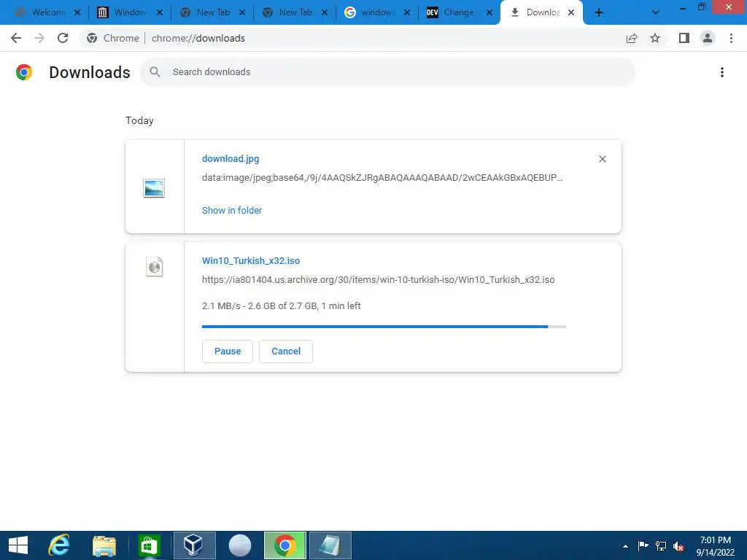Click the archive.org ISO source URL
Image resolution: width=747 pixels, height=560 pixels.
tap(379, 279)
